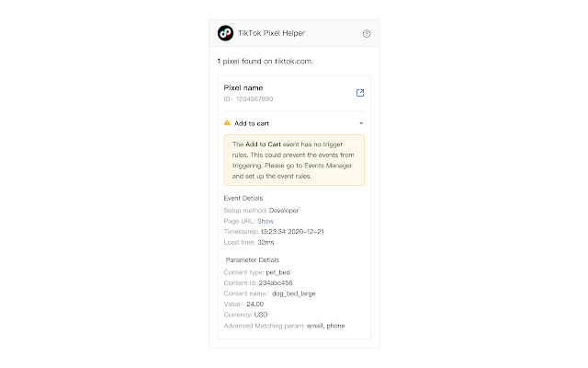The image size is (588, 368).
Task: Click the Show link for Page URL
Action: 266,221
